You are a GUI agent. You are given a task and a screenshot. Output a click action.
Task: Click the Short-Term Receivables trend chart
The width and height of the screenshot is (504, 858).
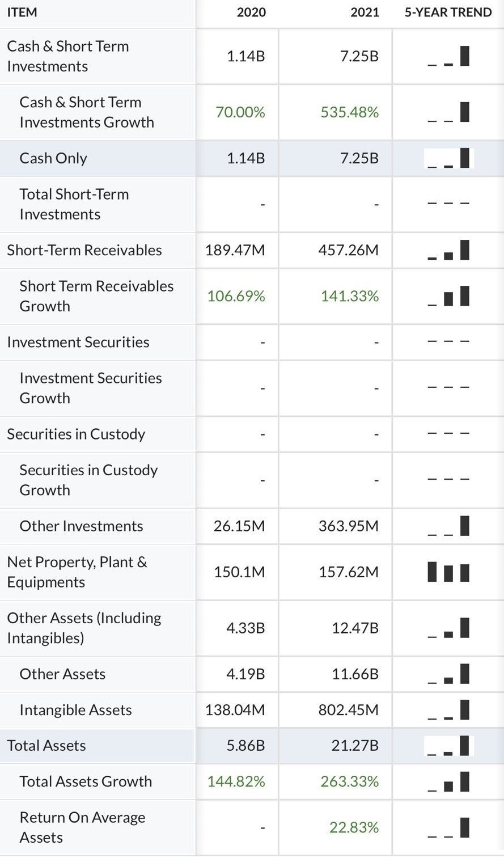pyautogui.click(x=448, y=250)
